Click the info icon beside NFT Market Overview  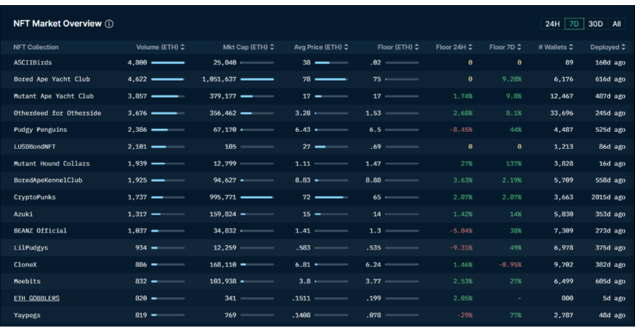(109, 24)
